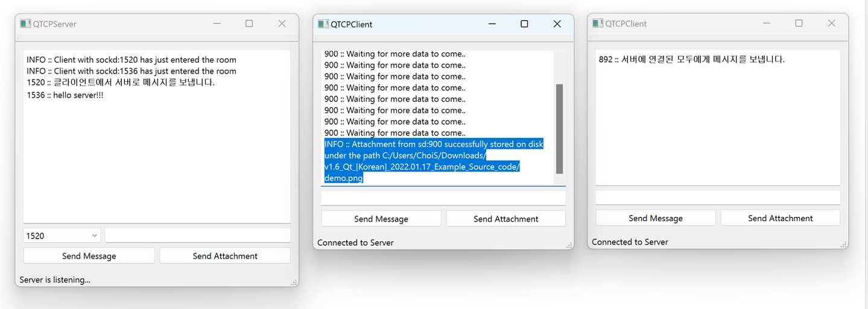Viewport: 868px width, 309px height.
Task: Focus the message input in middle QTCPClient
Action: coord(443,198)
